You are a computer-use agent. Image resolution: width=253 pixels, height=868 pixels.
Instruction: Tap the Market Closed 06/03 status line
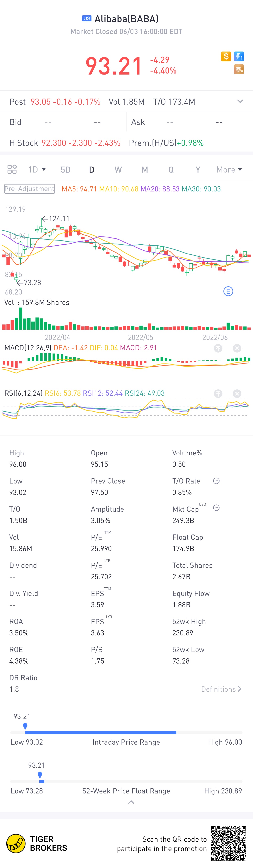pos(126,31)
